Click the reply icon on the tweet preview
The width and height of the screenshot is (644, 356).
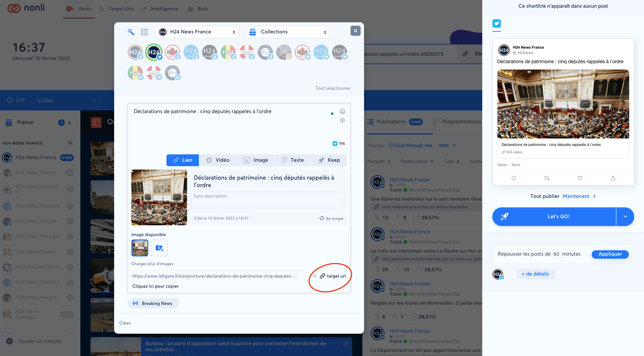514,178
